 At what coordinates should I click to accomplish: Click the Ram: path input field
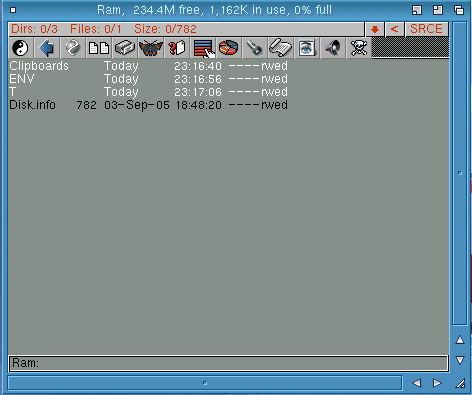tap(228, 363)
